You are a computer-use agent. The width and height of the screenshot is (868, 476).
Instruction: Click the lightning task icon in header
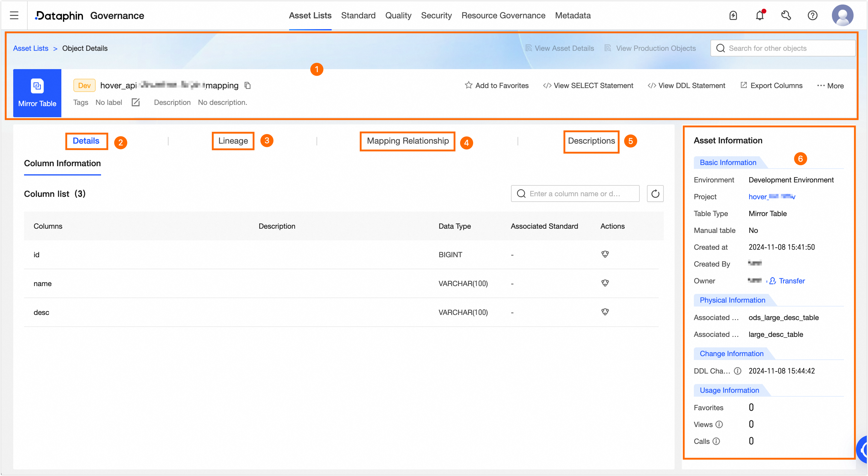coord(733,16)
